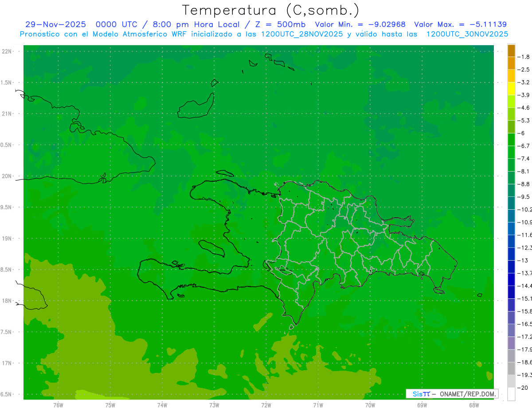Click the '-6.7' colorbar value

[524, 146]
